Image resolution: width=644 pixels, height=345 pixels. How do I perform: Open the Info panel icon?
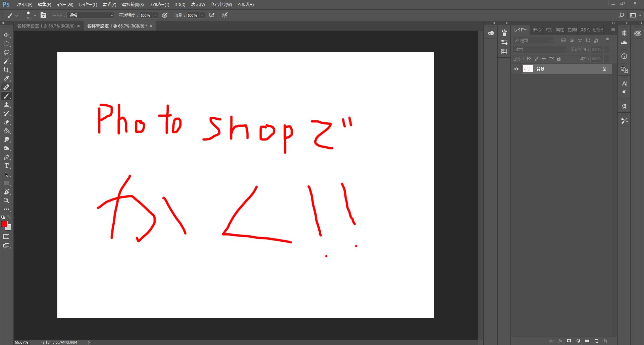click(x=624, y=56)
